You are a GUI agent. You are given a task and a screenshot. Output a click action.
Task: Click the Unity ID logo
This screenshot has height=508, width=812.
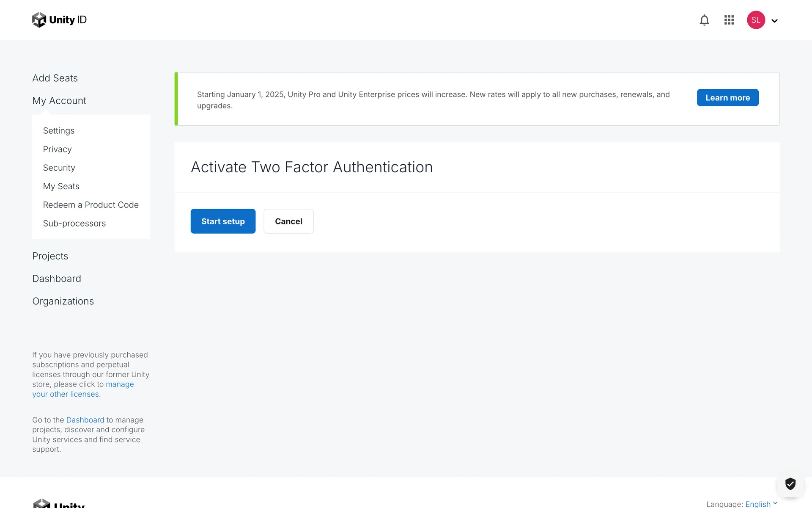59,20
